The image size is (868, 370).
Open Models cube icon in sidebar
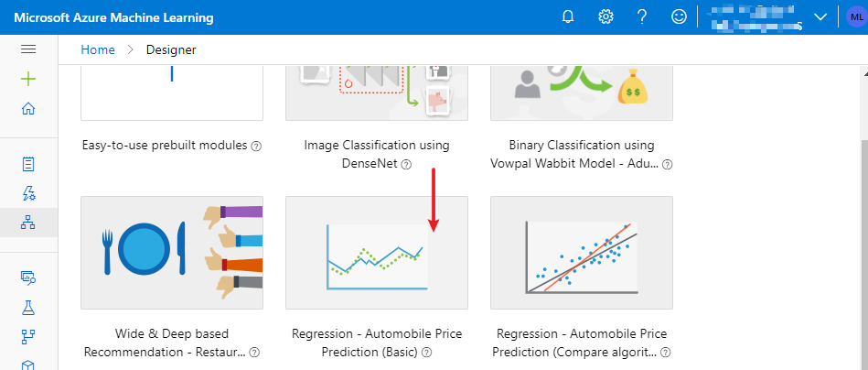(28, 365)
